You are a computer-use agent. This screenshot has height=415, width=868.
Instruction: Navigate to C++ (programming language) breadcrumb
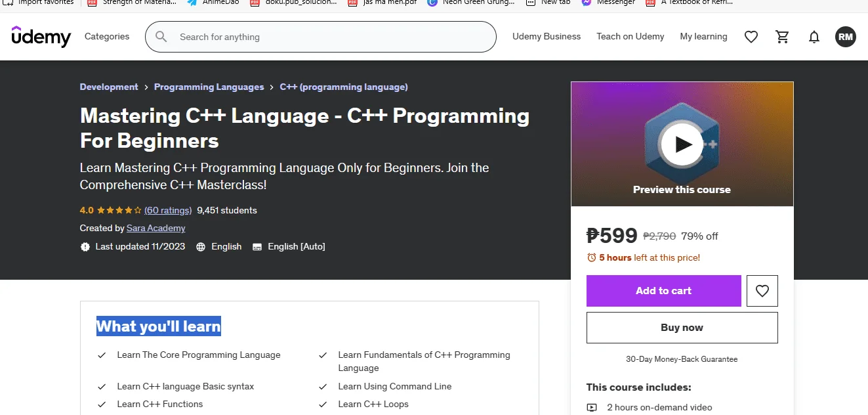(x=344, y=87)
